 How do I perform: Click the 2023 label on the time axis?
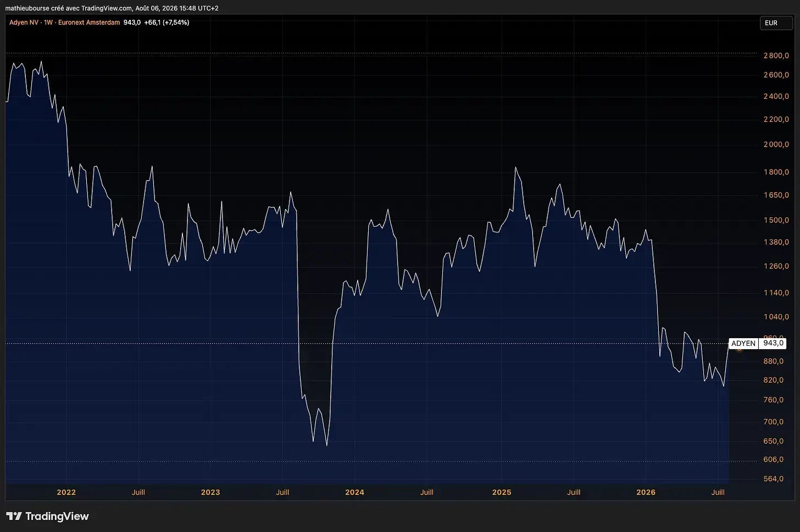tap(210, 492)
